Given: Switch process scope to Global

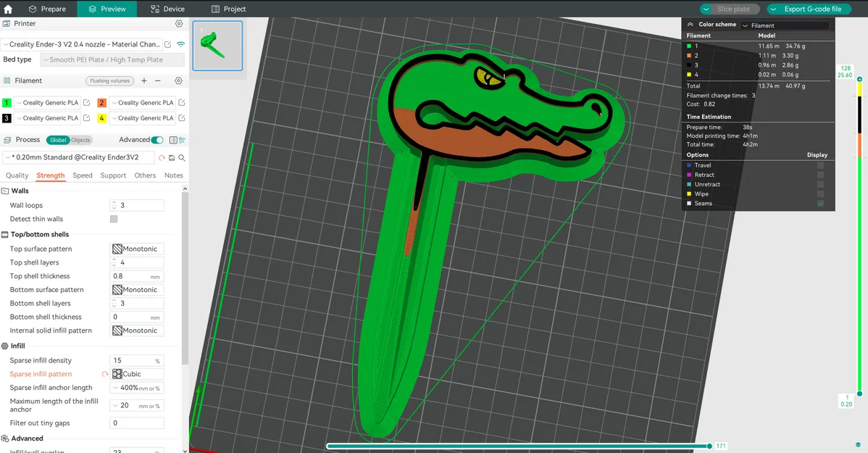Looking at the screenshot, I should [57, 140].
